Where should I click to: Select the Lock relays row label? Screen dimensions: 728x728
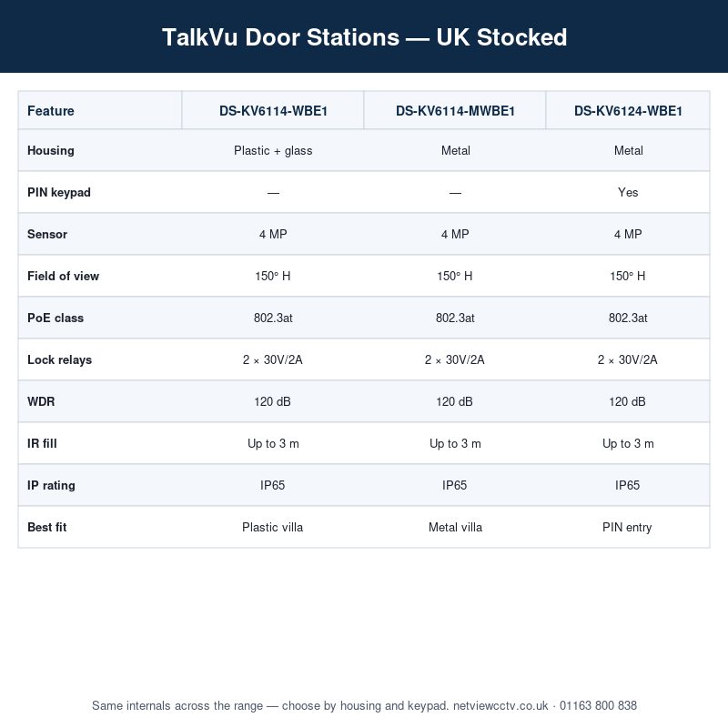tap(59, 359)
